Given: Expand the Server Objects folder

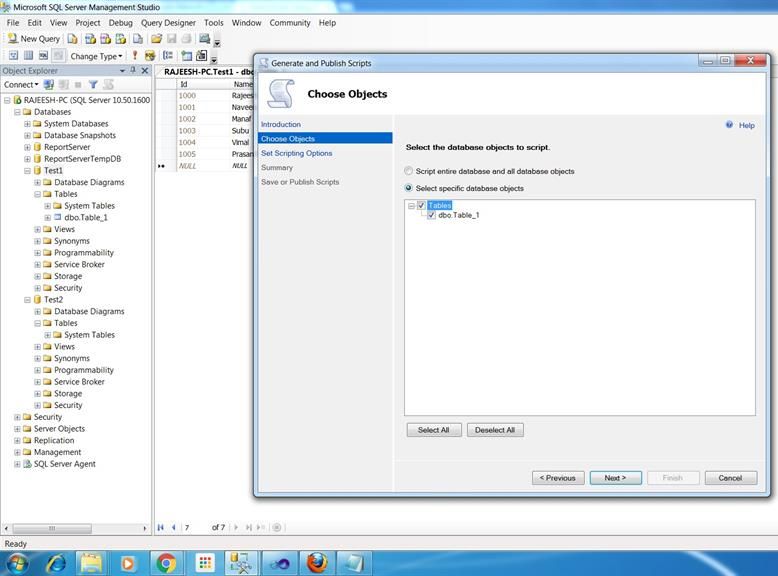Looking at the screenshot, I should click(x=17, y=429).
